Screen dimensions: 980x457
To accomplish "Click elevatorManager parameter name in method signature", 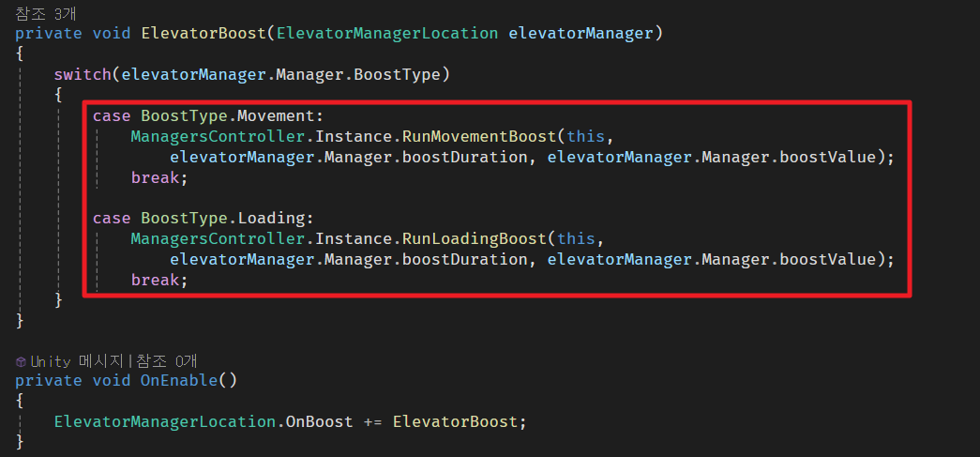I will point(580,33).
